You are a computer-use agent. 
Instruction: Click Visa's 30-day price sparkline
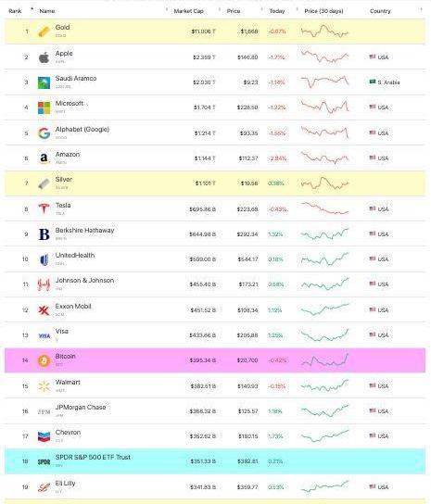[x=324, y=335]
